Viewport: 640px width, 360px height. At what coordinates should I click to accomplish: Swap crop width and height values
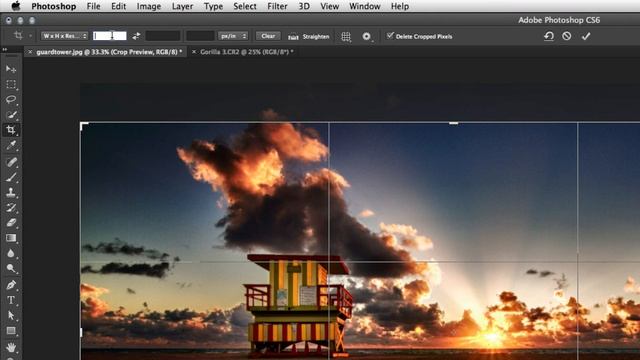pos(136,36)
